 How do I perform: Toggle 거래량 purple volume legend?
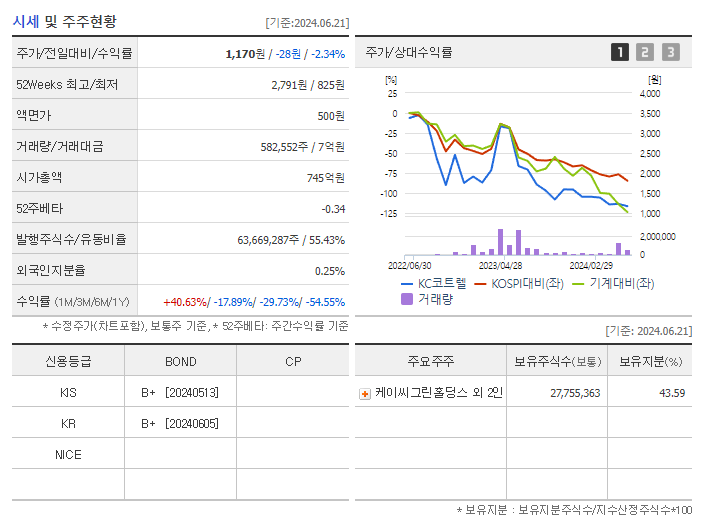click(x=427, y=299)
